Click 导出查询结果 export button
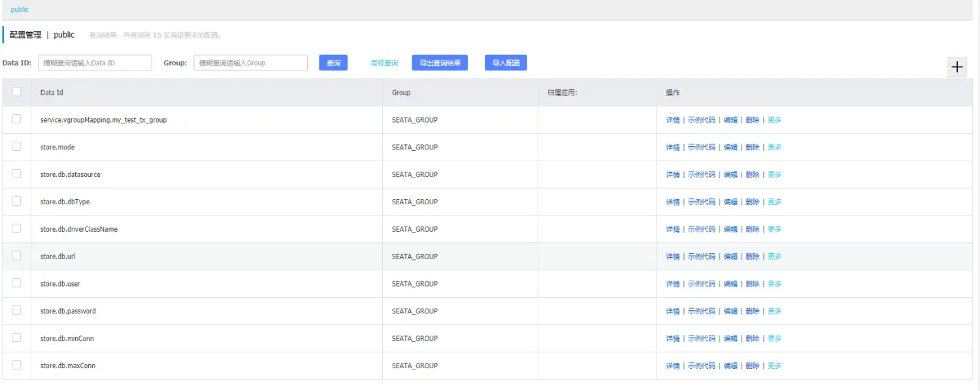This screenshot has height=391, width=980. point(440,63)
